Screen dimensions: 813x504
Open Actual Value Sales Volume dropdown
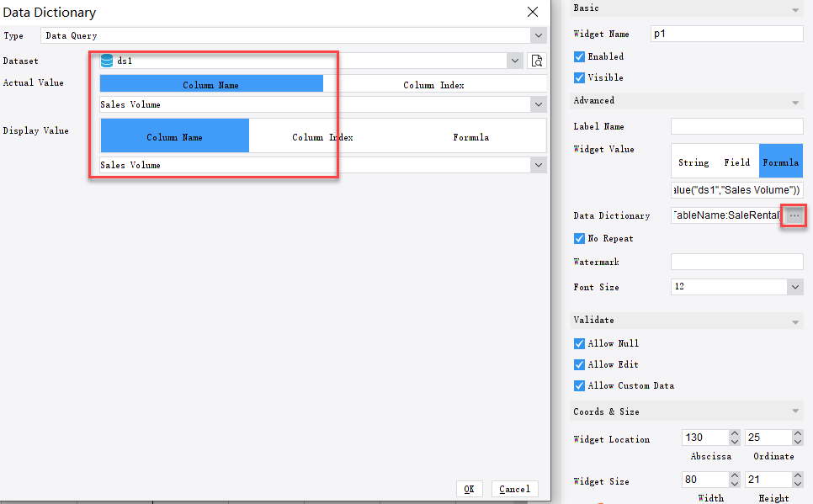(538, 104)
